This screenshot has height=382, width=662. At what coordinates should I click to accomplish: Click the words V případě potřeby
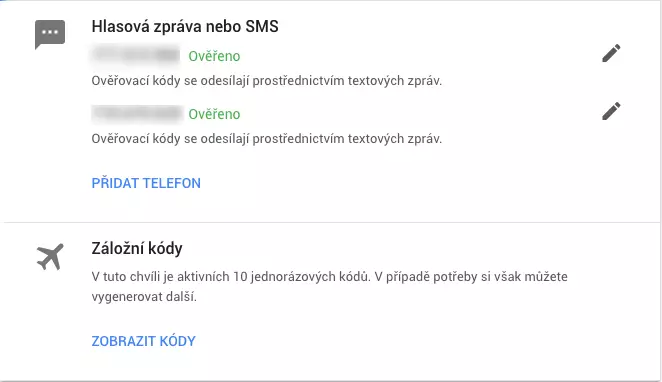click(x=426, y=277)
